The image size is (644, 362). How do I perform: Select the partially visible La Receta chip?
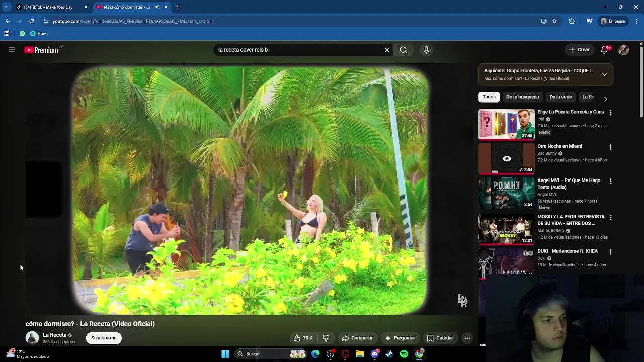588,97
